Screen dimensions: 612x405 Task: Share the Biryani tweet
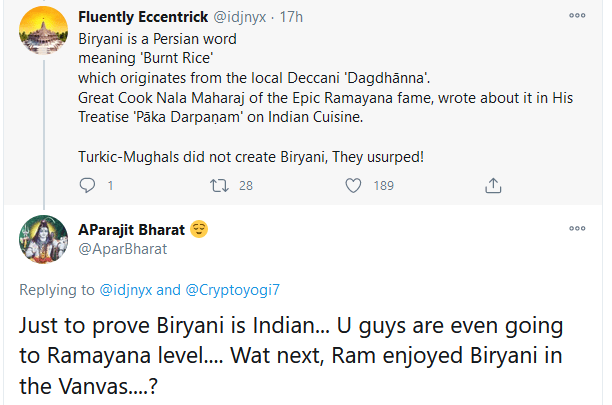click(491, 185)
